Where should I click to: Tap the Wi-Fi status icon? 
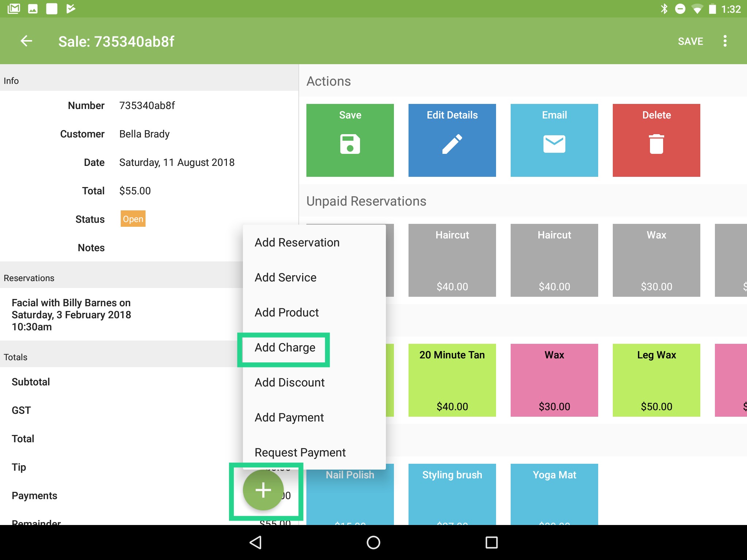pos(697,9)
